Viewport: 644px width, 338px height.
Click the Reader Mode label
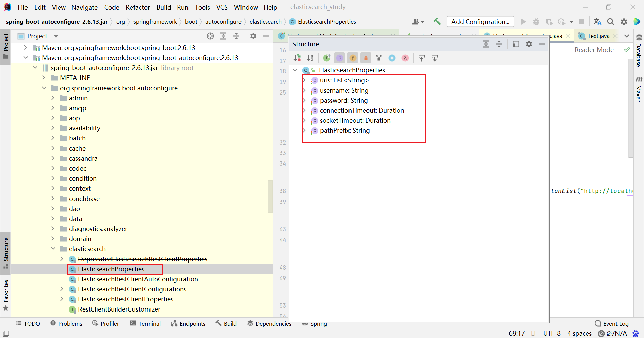[594, 50]
